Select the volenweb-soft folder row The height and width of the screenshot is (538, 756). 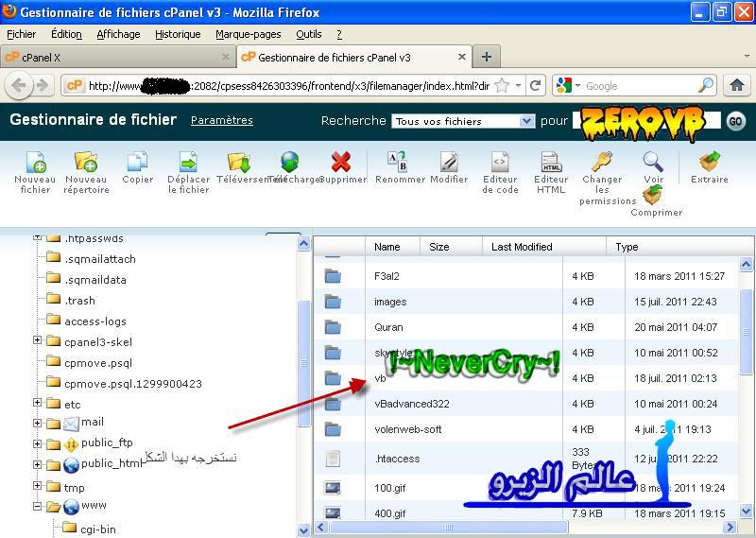pyautogui.click(x=525, y=429)
